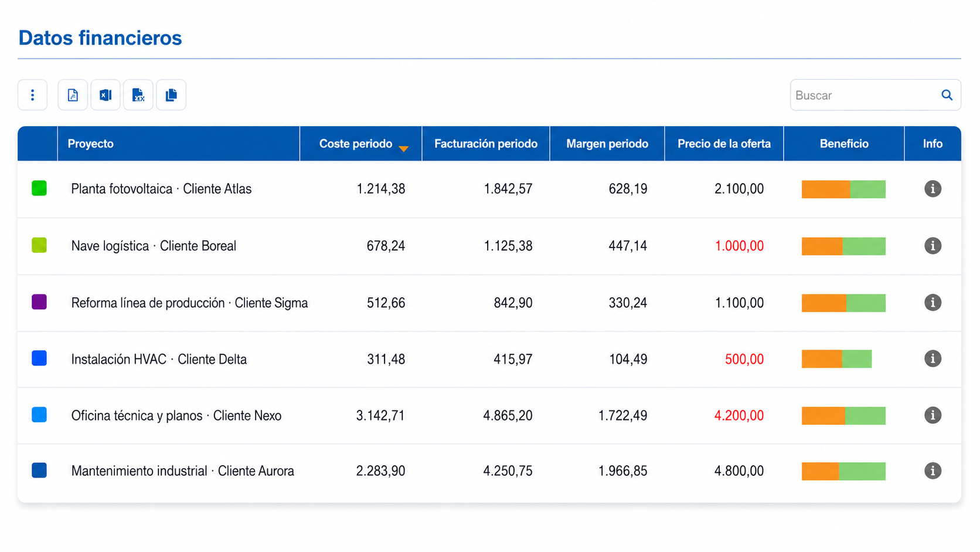Select light blue square for Cliente Nexo
Screen dimensions: 980x552
click(39, 415)
